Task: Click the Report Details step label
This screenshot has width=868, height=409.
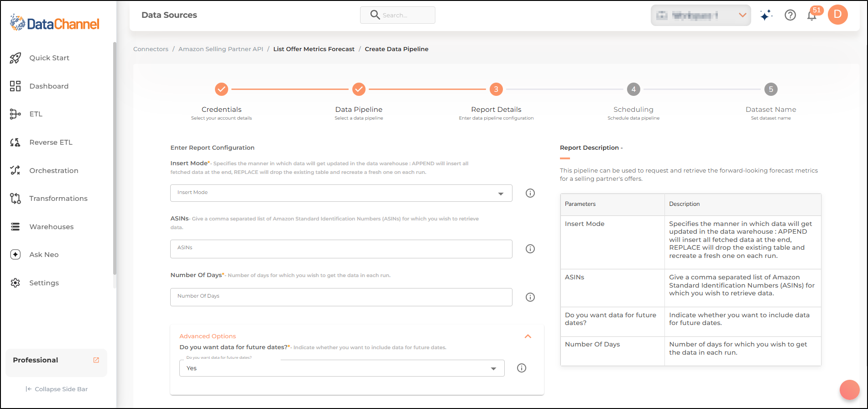Action: tap(496, 110)
